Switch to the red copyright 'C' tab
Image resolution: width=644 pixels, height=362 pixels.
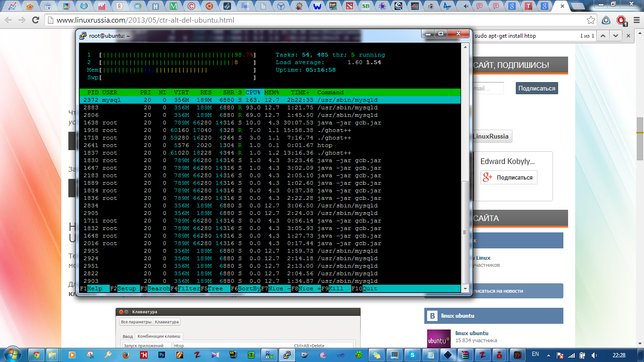[191, 7]
